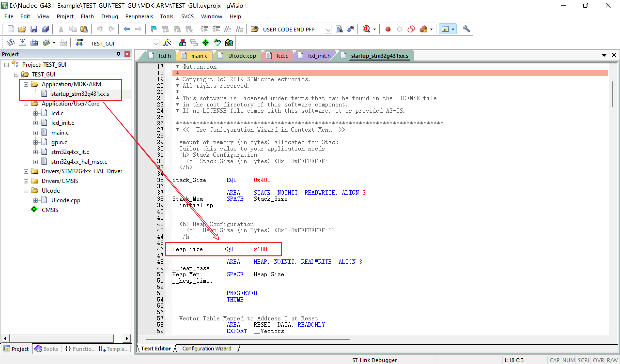Paste clipboard content icon
Image resolution: width=620 pixels, height=364 pixels.
click(x=84, y=29)
